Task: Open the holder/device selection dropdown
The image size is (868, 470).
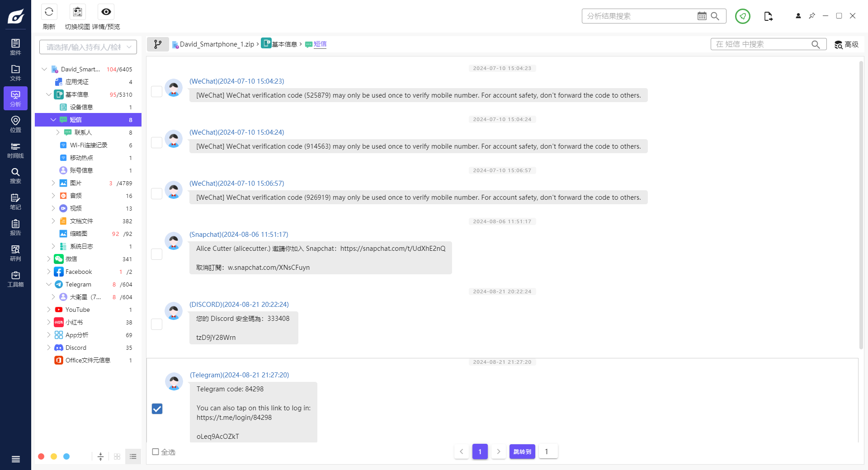Action: point(88,47)
